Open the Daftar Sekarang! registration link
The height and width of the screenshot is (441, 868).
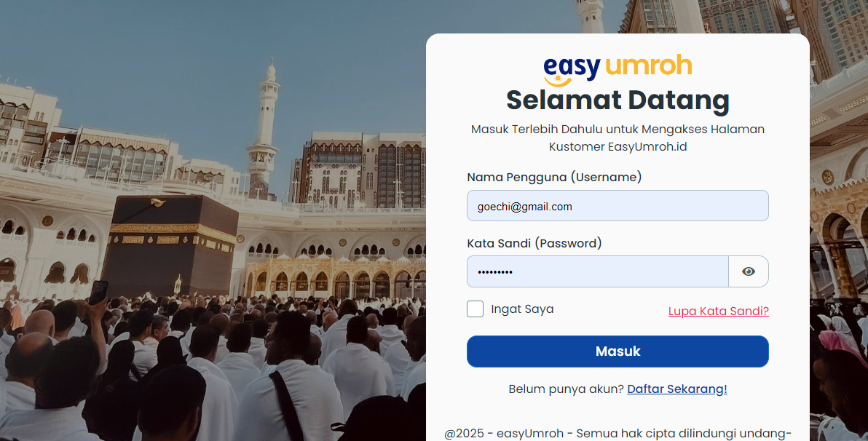[677, 389]
